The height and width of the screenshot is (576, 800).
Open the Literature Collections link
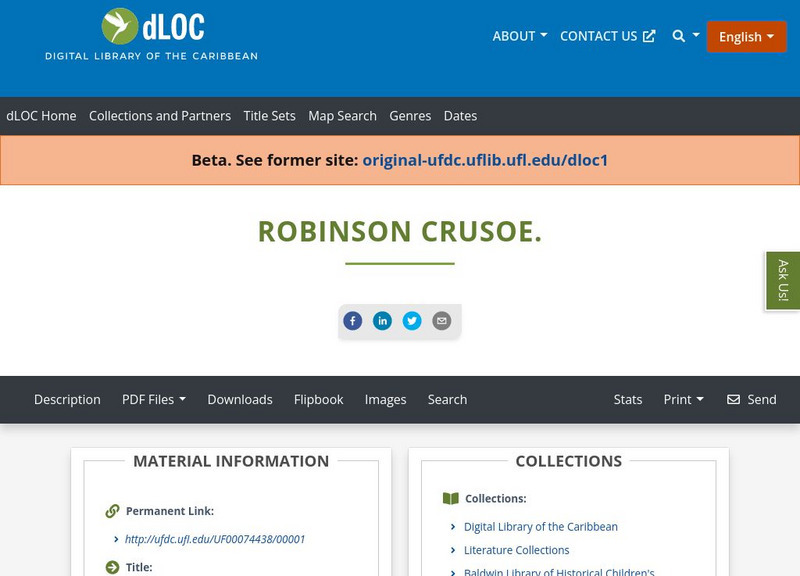(516, 550)
